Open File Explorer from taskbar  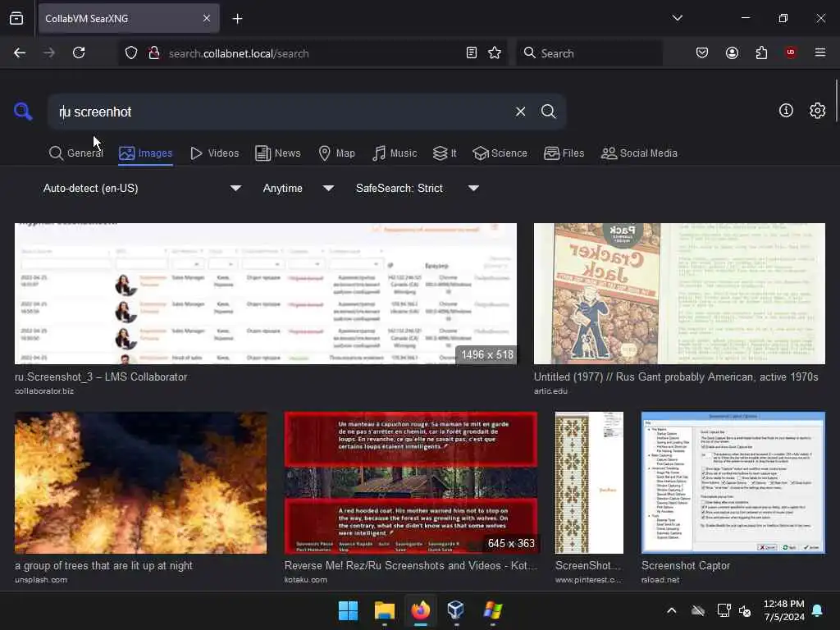[x=384, y=610]
